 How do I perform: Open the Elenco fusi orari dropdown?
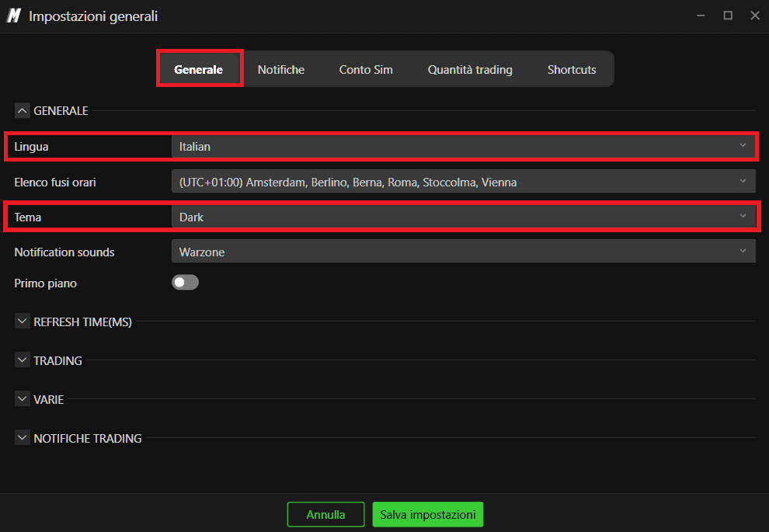point(464,182)
